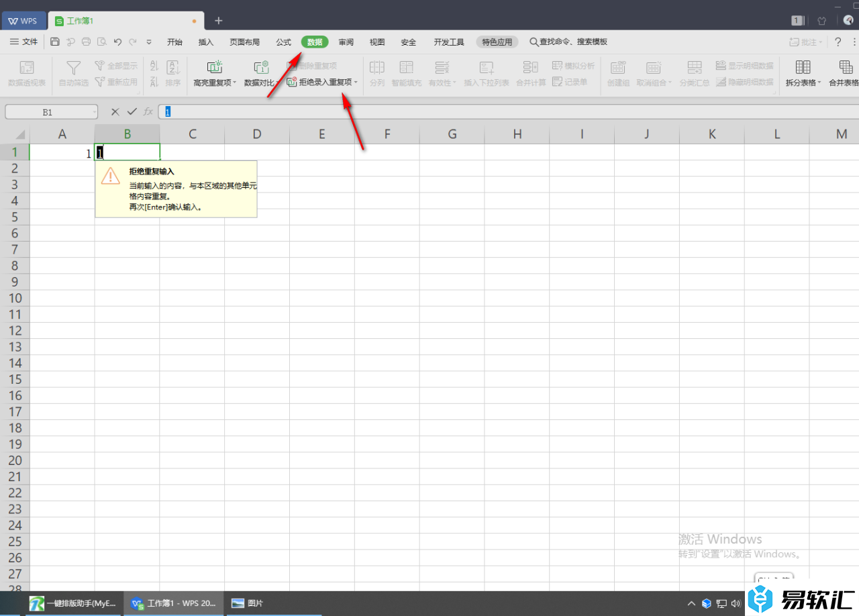Click the Redo arrow icon

point(133,42)
